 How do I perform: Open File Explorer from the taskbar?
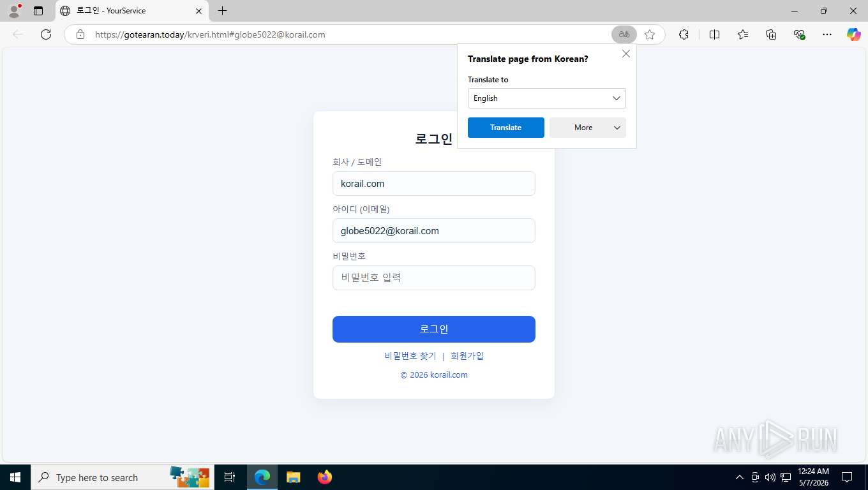point(293,477)
